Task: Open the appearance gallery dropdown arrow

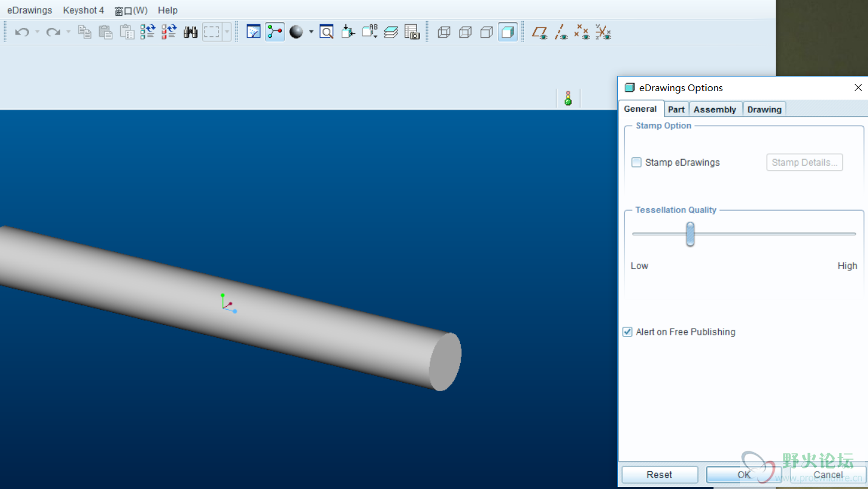Action: (311, 32)
